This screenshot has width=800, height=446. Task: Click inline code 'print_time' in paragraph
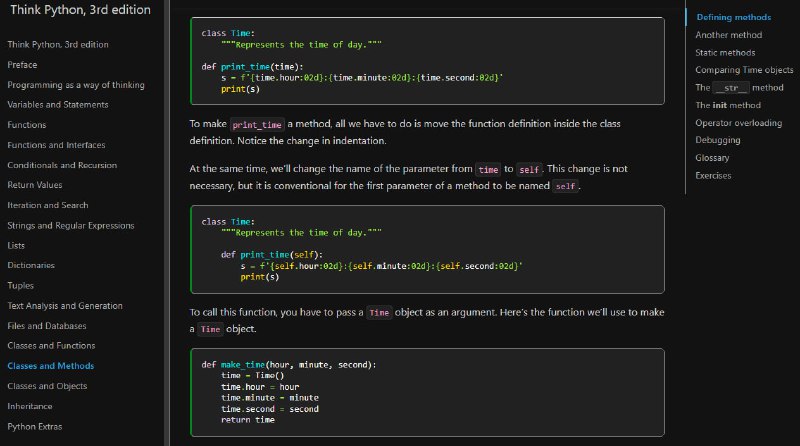tap(257, 125)
